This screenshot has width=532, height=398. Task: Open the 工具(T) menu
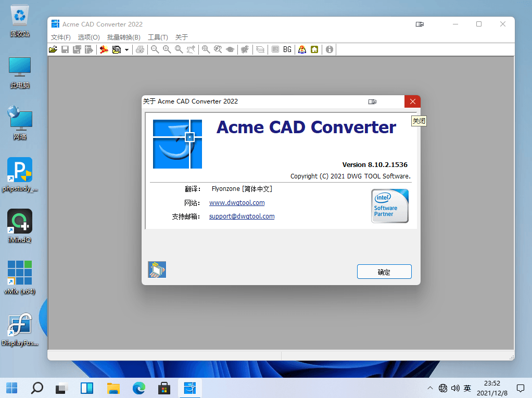click(x=158, y=37)
